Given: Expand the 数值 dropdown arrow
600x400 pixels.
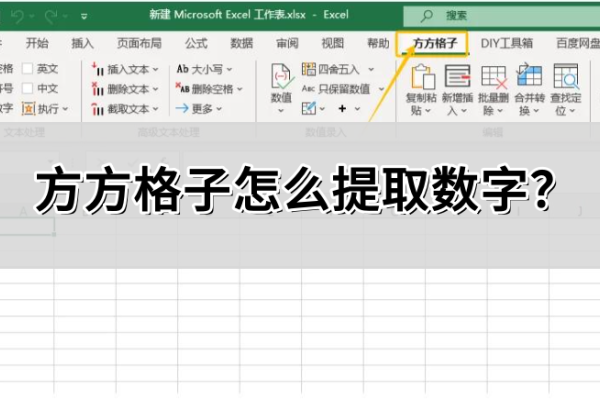Looking at the screenshot, I should [281, 111].
